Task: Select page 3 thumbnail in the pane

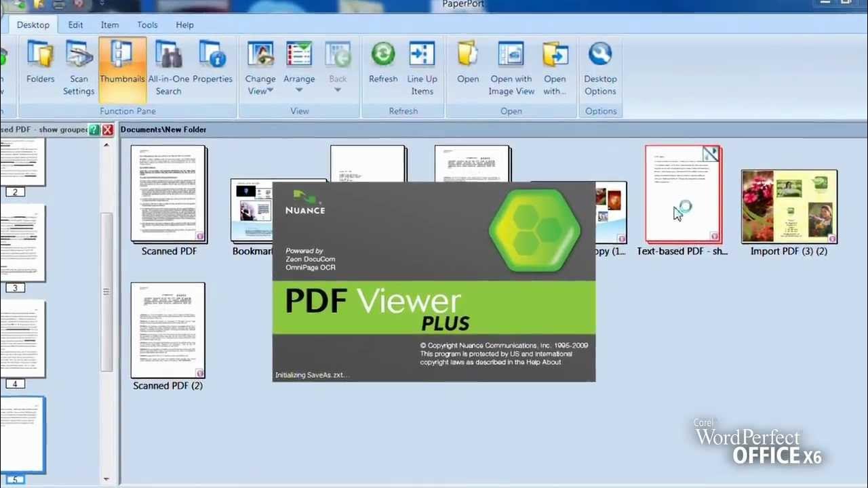Action: [x=22, y=243]
